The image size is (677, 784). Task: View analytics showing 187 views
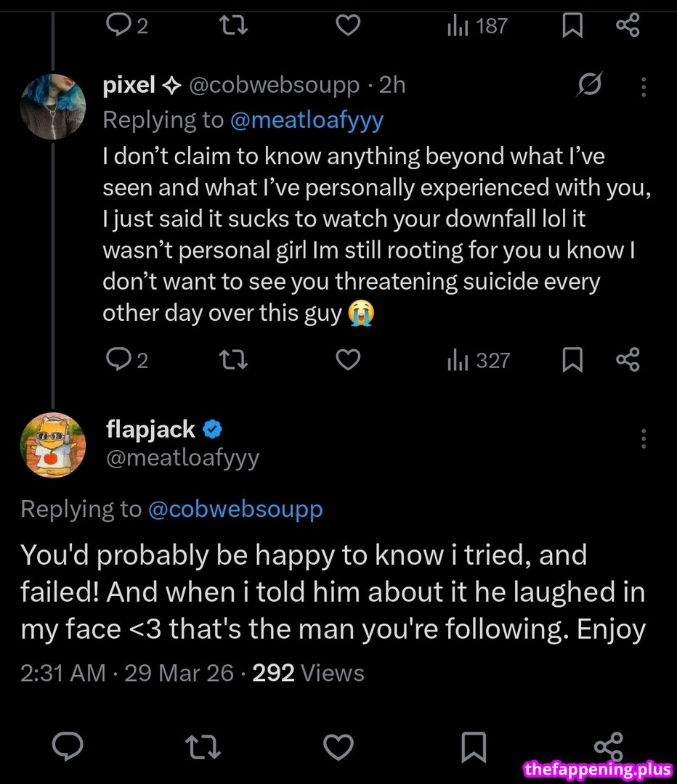tap(477, 27)
